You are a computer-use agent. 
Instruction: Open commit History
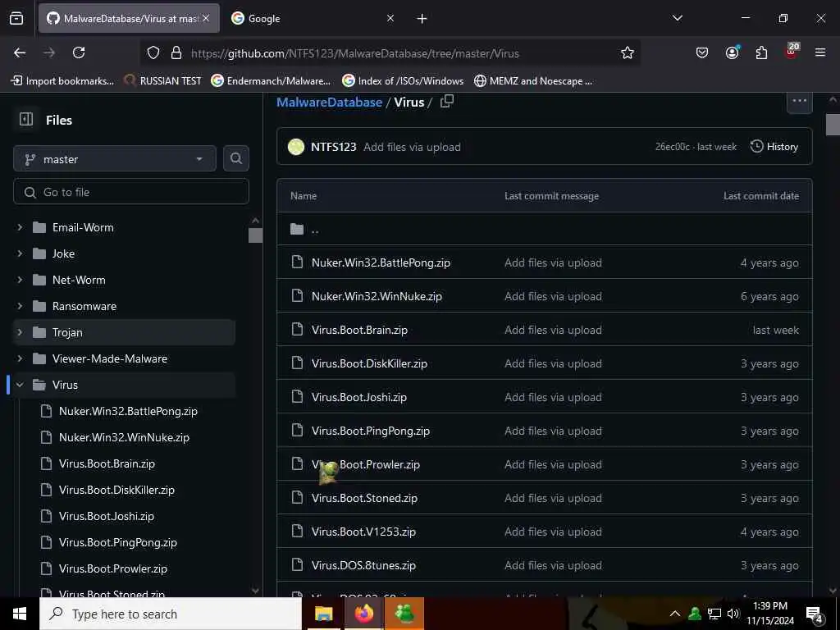(x=774, y=146)
